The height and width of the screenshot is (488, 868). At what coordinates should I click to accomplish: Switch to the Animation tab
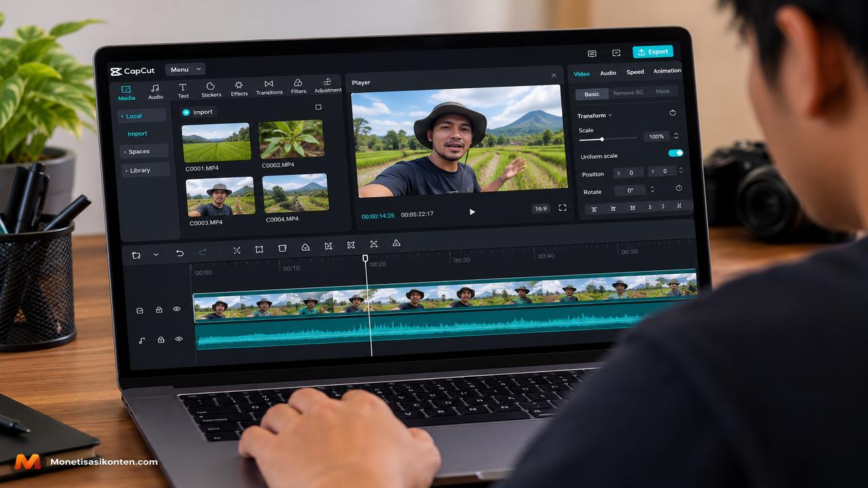click(667, 70)
